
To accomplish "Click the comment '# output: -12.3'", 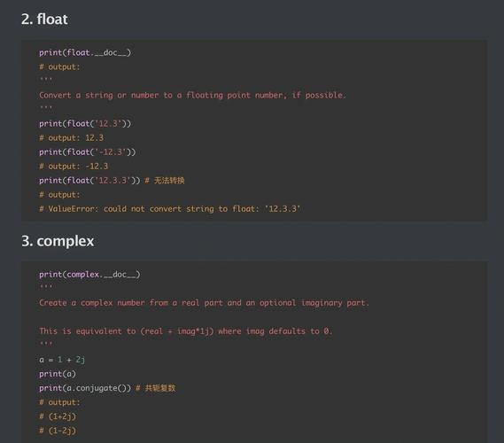I will [x=74, y=167].
